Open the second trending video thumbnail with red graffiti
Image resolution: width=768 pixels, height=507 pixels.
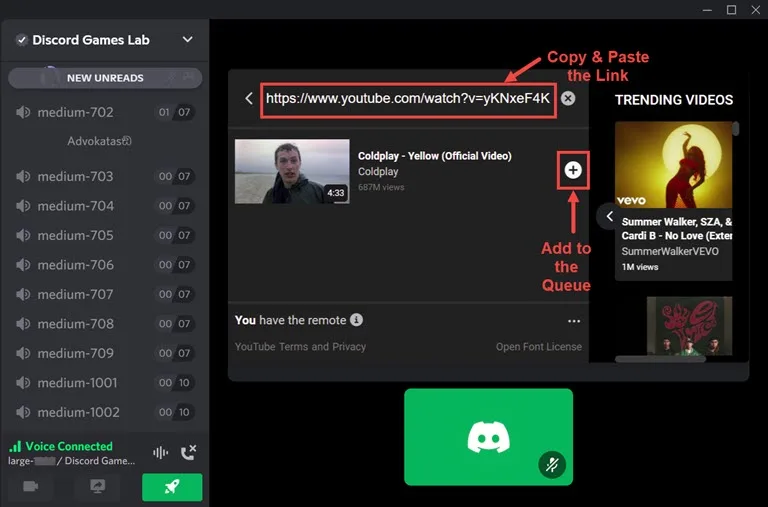pyautogui.click(x=689, y=326)
